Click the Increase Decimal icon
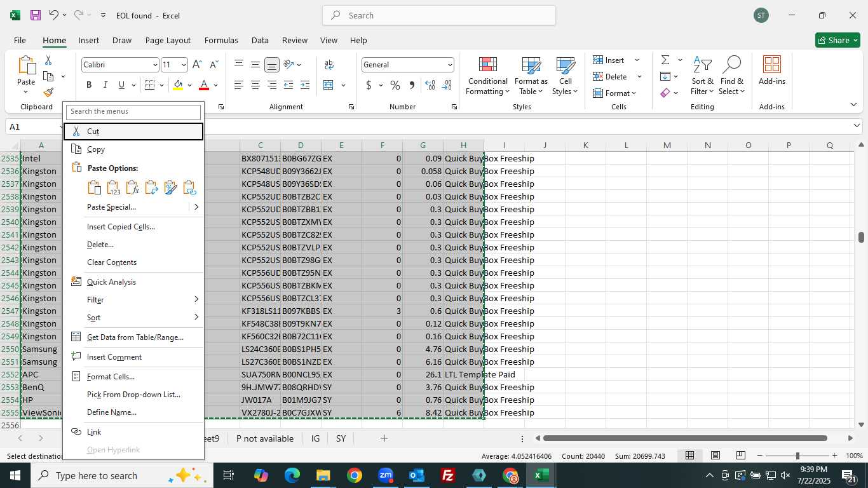Image resolution: width=868 pixels, height=488 pixels. pyautogui.click(x=430, y=85)
